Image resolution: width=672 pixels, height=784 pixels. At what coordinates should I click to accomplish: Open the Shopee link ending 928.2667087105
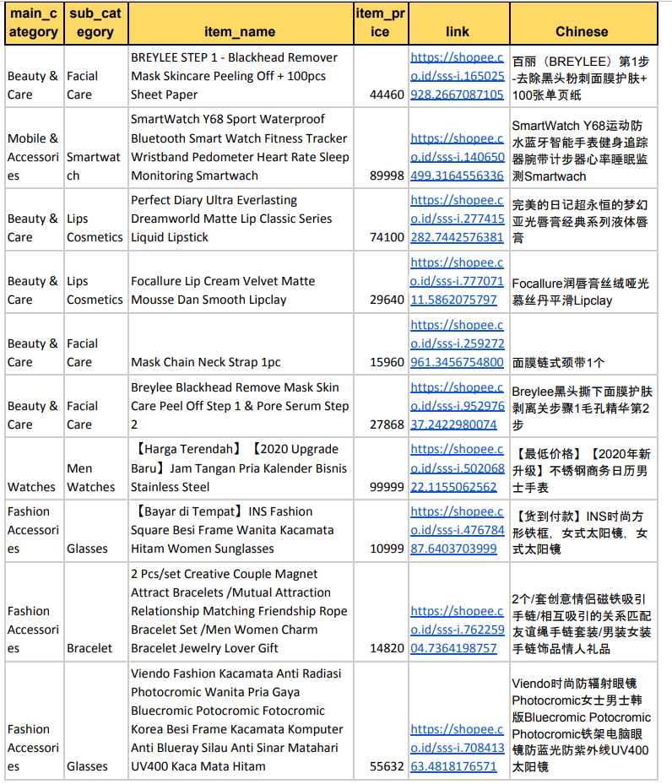coord(457,76)
